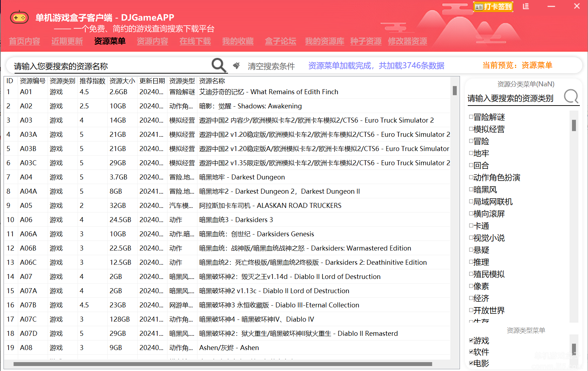The width and height of the screenshot is (588, 371).
Task: Select row Diablo III-Eternal Collection
Action: click(x=228, y=305)
